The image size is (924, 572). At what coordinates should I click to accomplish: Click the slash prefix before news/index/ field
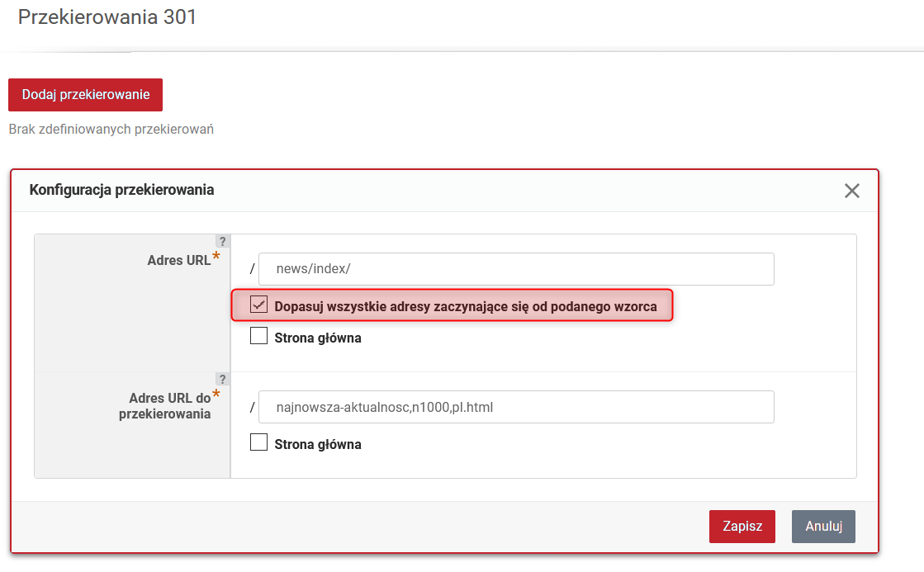click(x=252, y=269)
